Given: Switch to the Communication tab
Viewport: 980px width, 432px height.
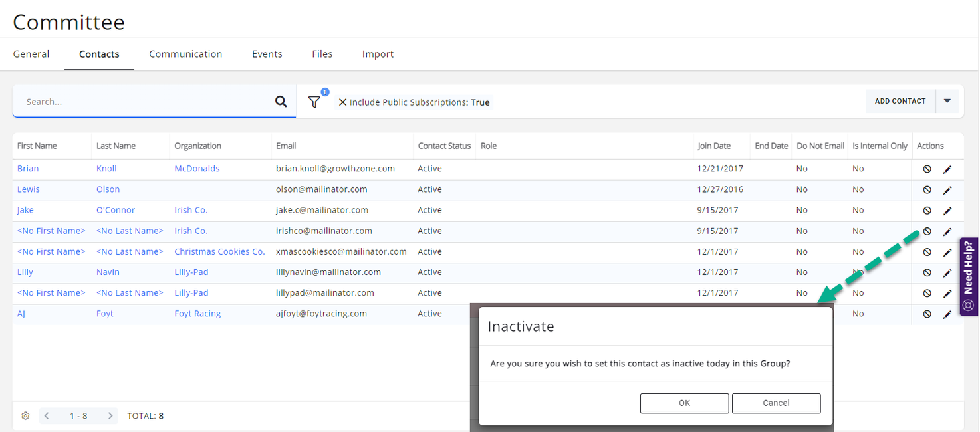Looking at the screenshot, I should point(185,54).
